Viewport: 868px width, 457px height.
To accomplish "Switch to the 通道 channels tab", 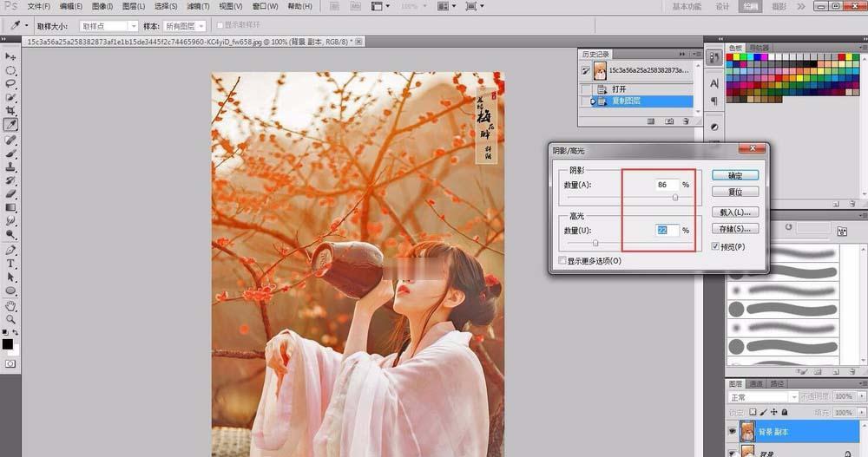I will click(x=756, y=383).
